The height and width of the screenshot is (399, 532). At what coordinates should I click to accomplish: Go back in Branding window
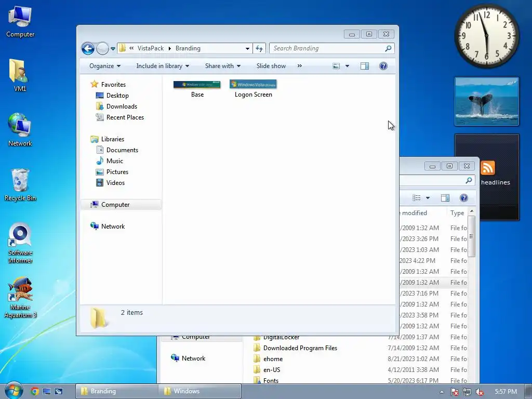(x=88, y=48)
